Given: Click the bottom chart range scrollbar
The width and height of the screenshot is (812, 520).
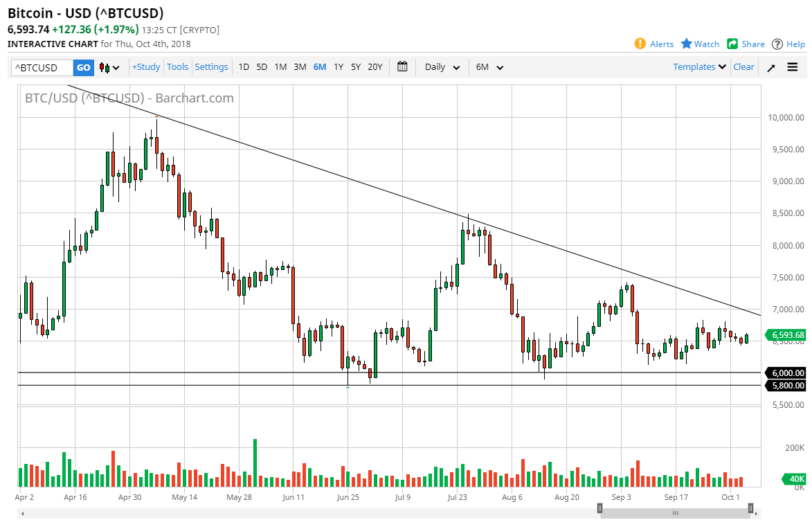Looking at the screenshot, I should 675,513.
